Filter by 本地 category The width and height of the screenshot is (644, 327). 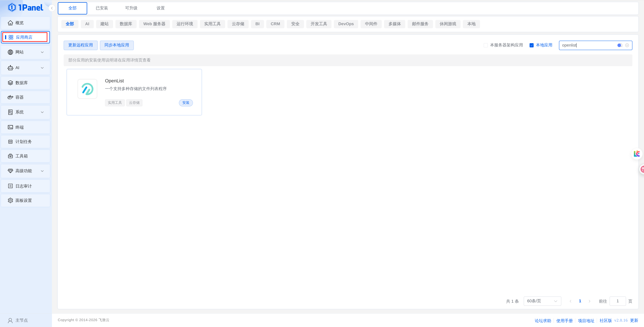(x=471, y=24)
